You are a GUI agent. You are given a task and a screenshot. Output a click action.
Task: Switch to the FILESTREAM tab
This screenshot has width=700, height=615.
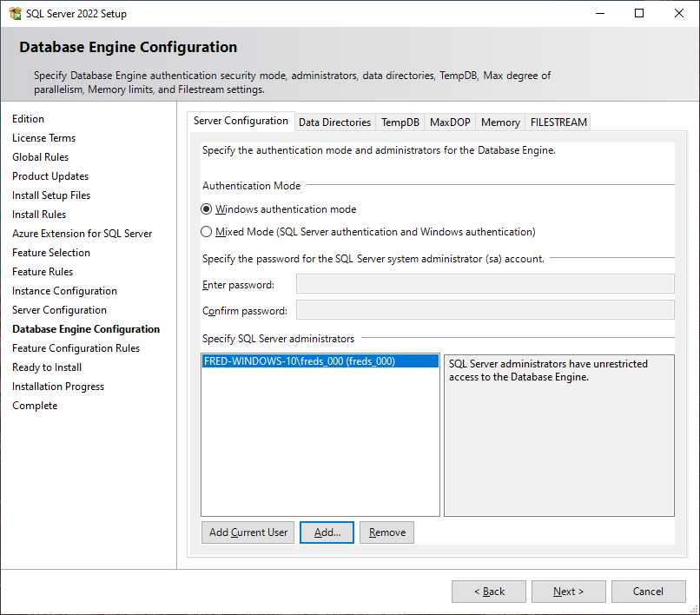558,122
